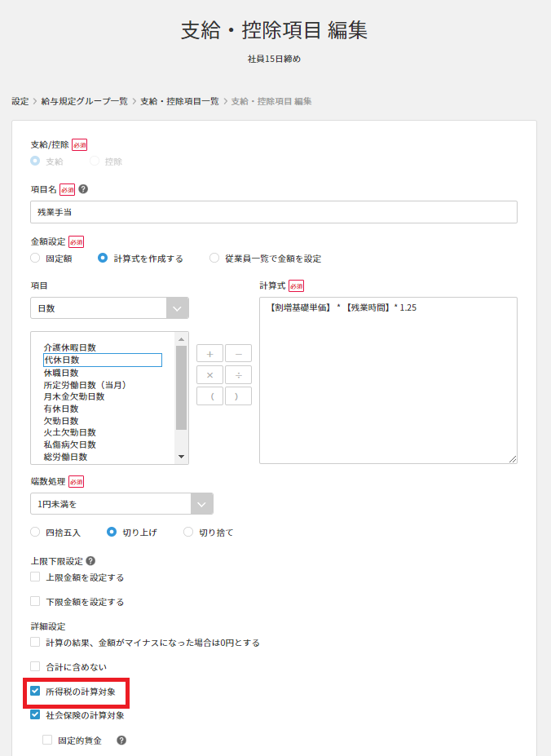
Task: Enable 下限金額を設定する checkbox
Action: pyautogui.click(x=35, y=601)
